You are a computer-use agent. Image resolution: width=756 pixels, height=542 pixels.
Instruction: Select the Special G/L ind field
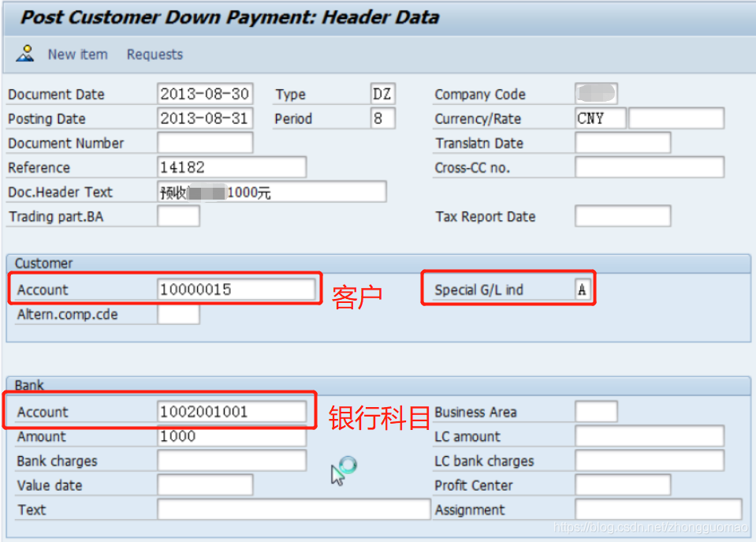tap(583, 290)
